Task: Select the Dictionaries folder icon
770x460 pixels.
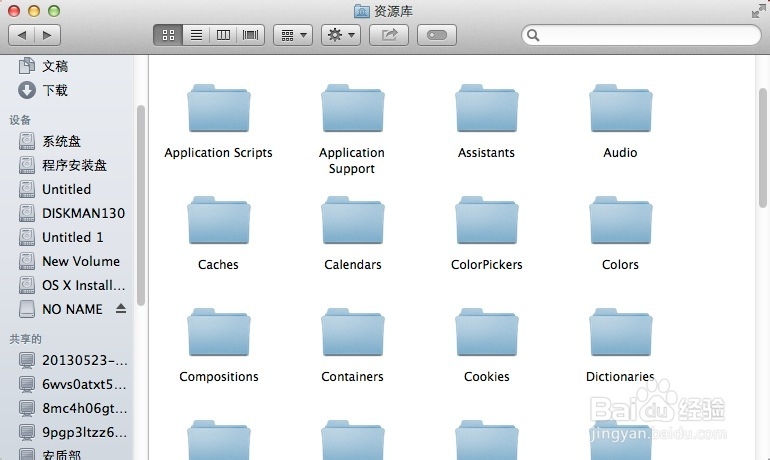Action: point(621,332)
